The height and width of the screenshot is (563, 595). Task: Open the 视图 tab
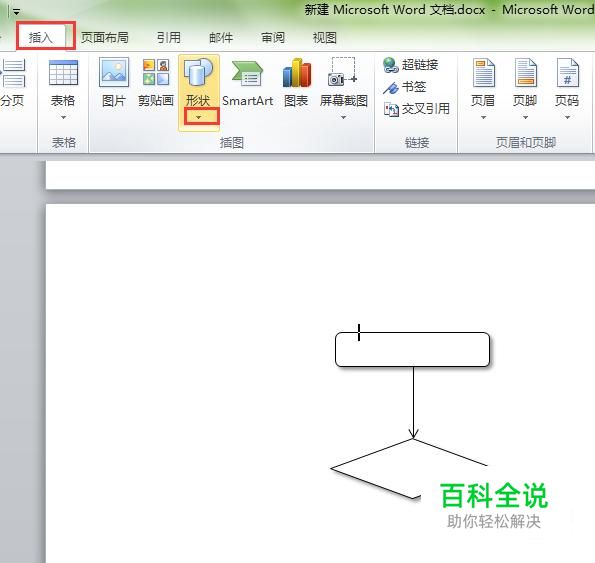tap(324, 38)
